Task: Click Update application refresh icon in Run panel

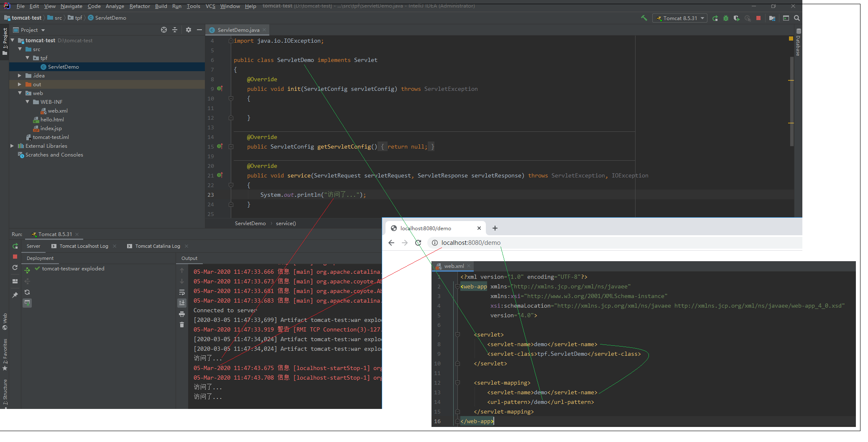Action: (15, 267)
